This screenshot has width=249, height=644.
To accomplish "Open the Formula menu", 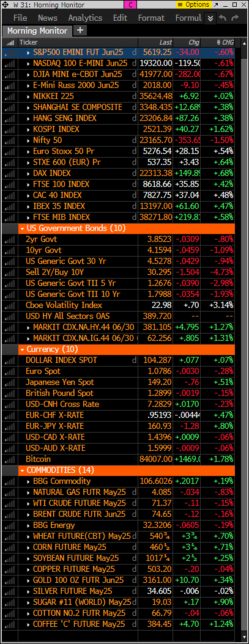I will tap(188, 18).
